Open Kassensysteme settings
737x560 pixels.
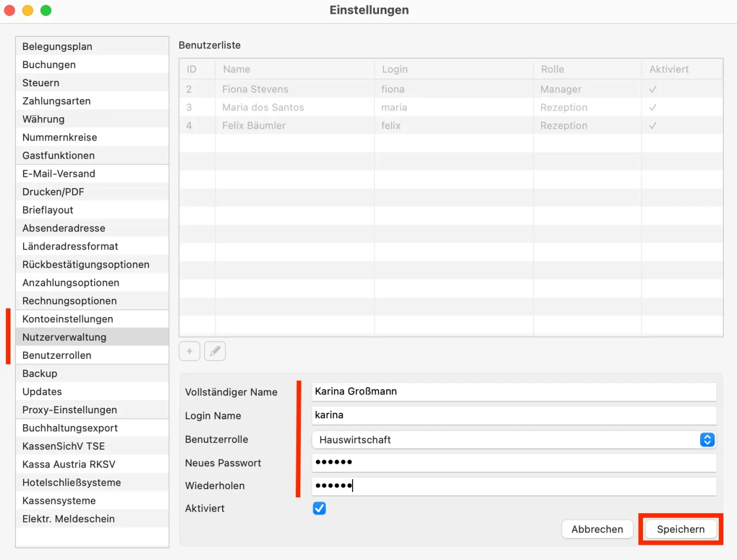click(92, 500)
